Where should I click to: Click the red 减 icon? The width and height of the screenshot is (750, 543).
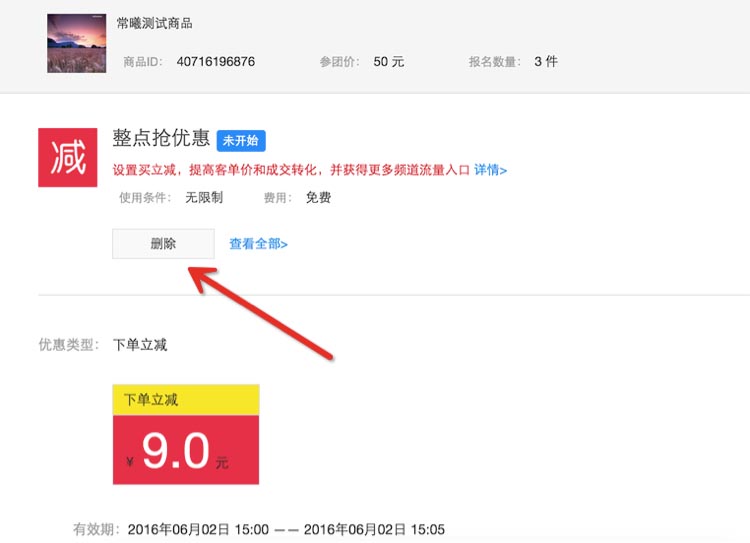[67, 157]
